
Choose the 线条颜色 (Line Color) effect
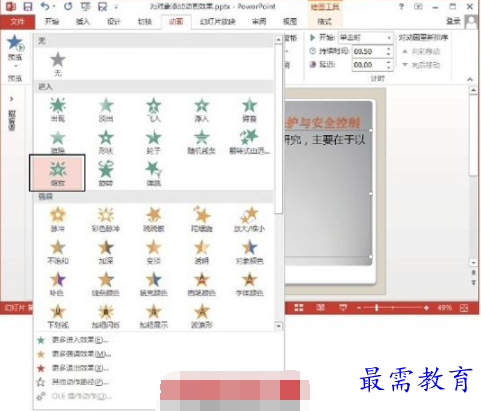(x=106, y=284)
